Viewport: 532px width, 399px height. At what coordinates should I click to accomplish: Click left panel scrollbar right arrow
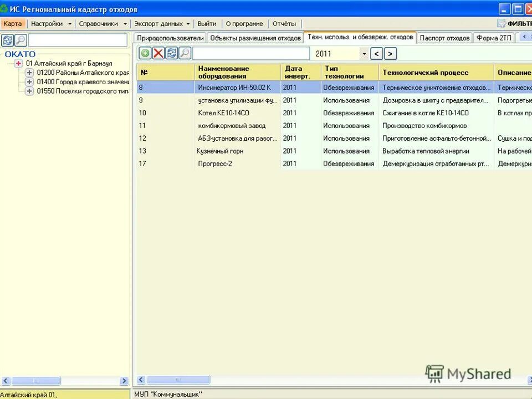pos(124,381)
